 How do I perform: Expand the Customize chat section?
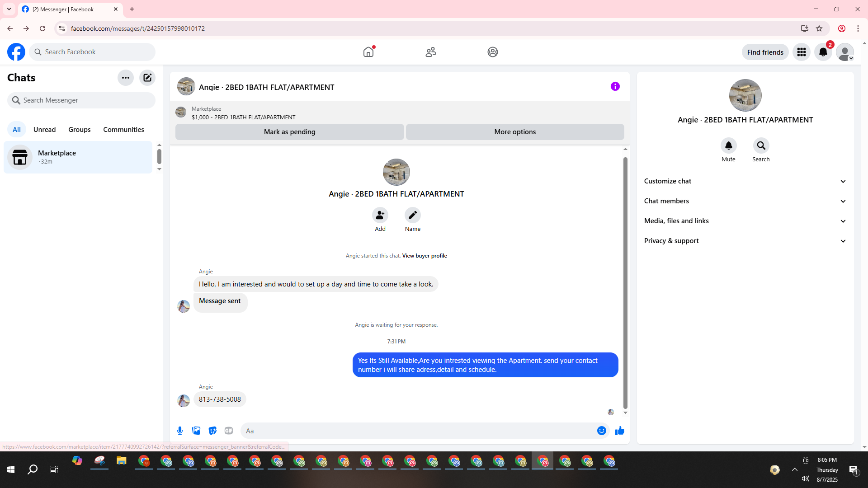tap(745, 181)
